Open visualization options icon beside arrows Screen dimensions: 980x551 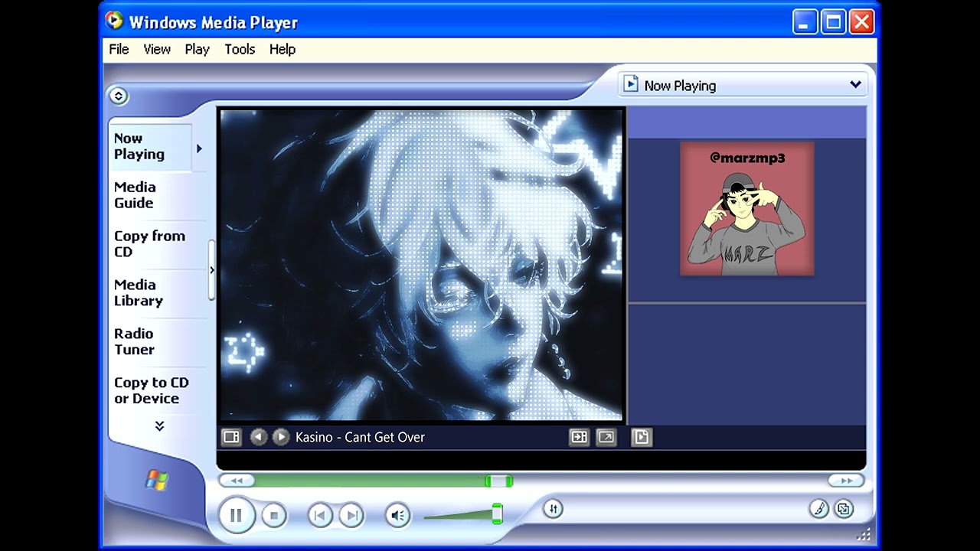[231, 437]
